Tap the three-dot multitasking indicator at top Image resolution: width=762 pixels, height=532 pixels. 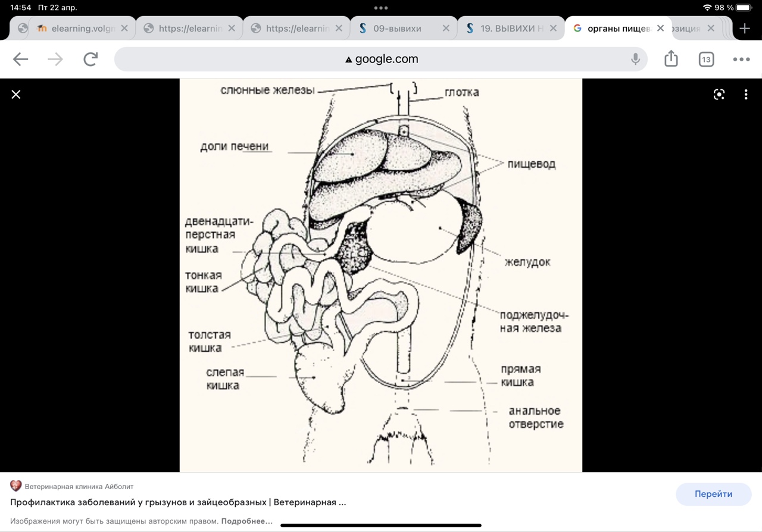coord(381,8)
